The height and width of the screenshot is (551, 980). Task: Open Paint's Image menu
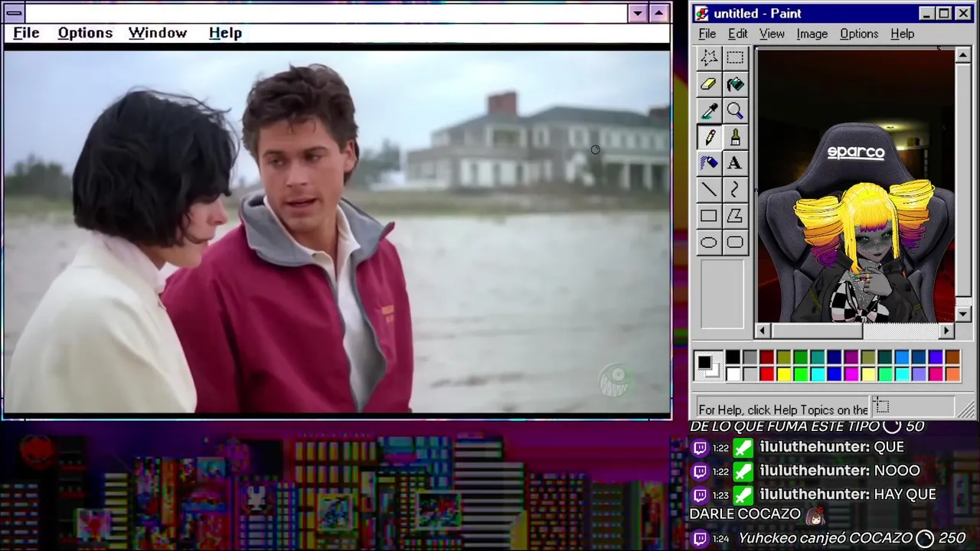click(x=812, y=34)
